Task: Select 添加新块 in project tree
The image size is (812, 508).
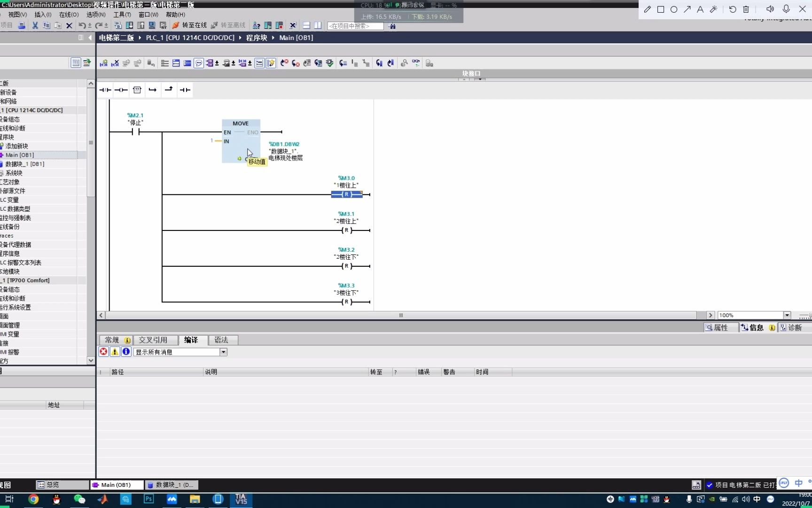Action: (x=17, y=146)
